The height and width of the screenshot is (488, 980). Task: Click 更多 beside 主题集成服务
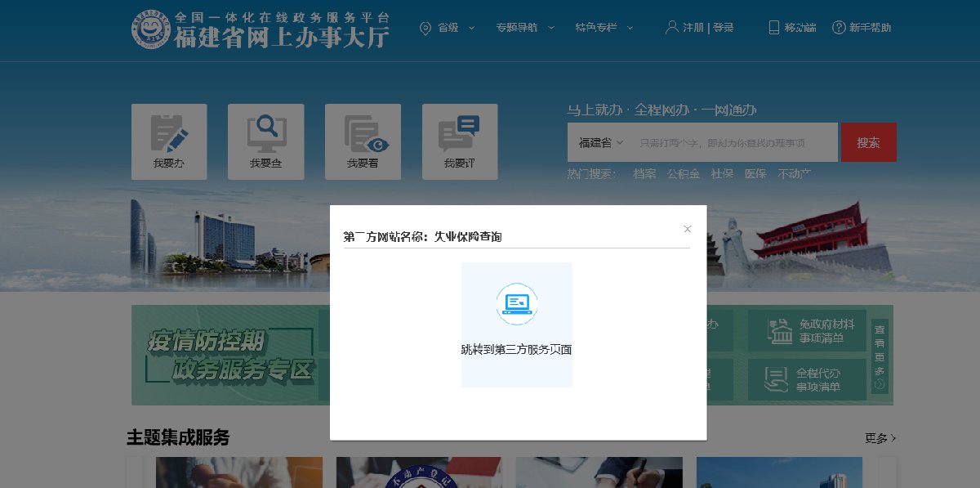pos(880,439)
